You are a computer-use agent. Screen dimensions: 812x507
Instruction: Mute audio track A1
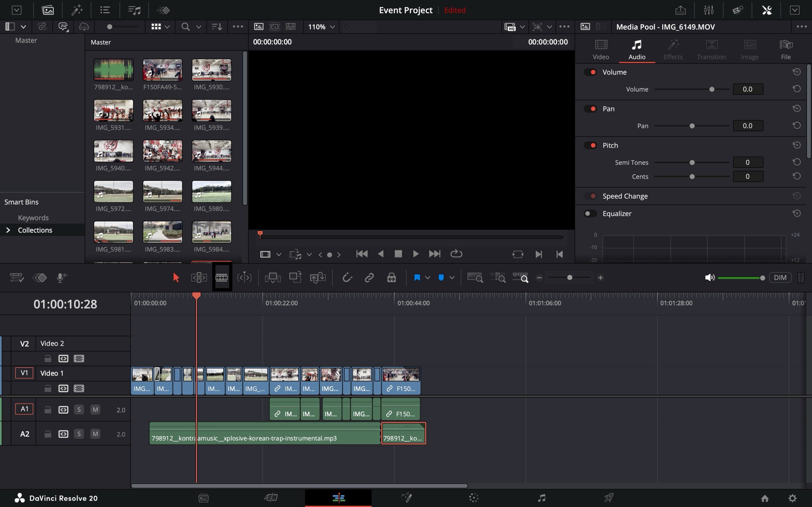(95, 409)
